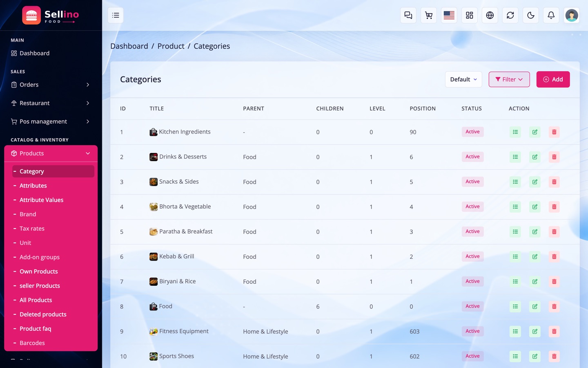Edit the Bhorta & Vegetable row
Image resolution: width=588 pixels, height=368 pixels.
click(x=535, y=207)
